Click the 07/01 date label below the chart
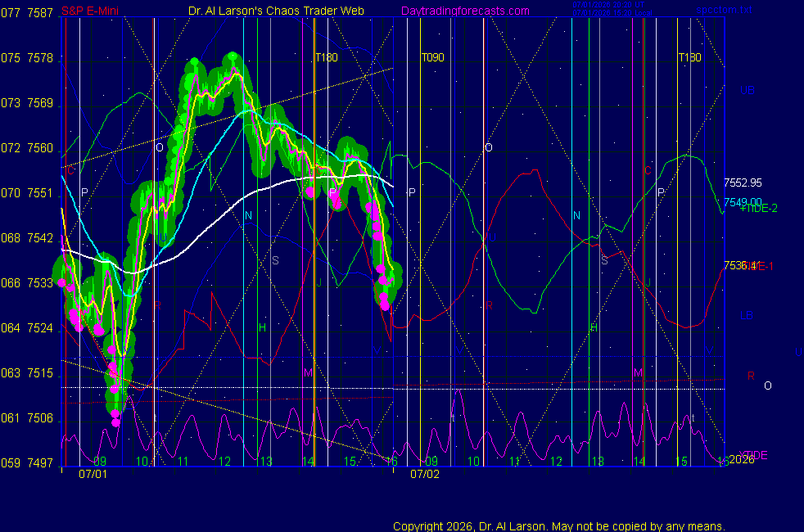This screenshot has width=804, height=532. 93,474
